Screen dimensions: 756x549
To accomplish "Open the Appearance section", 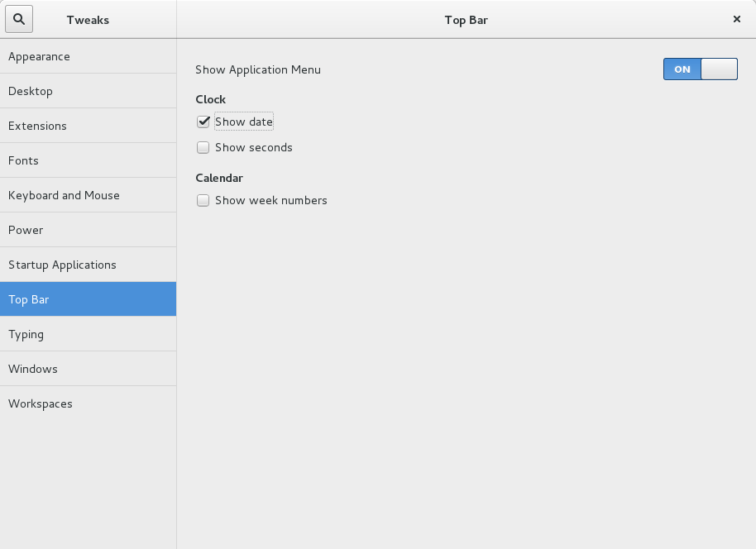I will (89, 56).
